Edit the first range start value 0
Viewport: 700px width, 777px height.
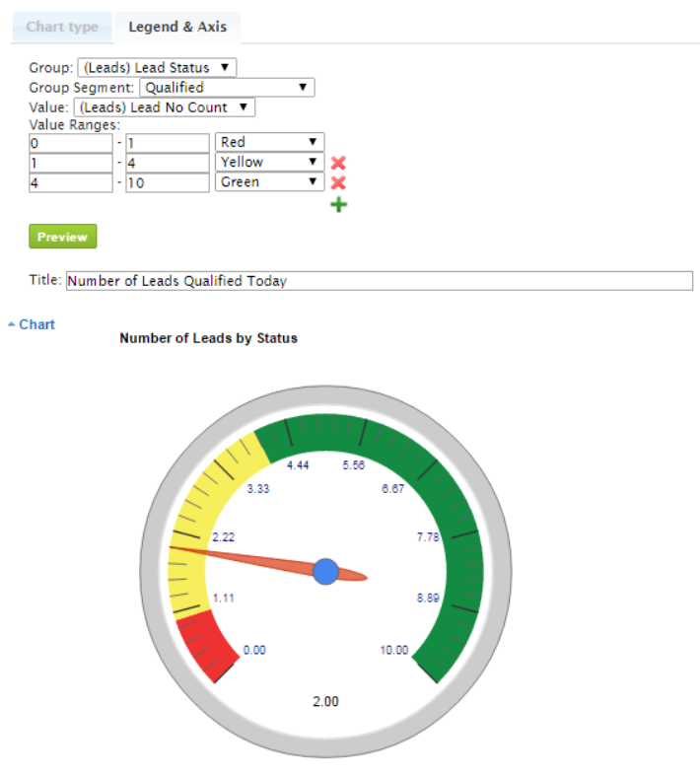pos(70,143)
